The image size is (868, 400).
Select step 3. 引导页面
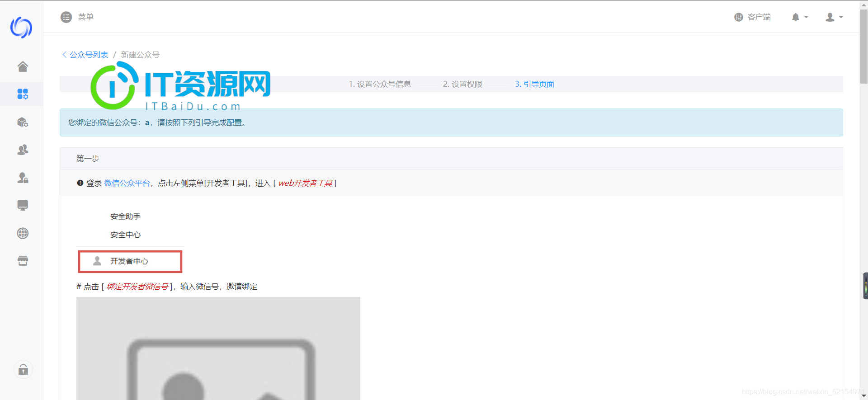tap(534, 84)
